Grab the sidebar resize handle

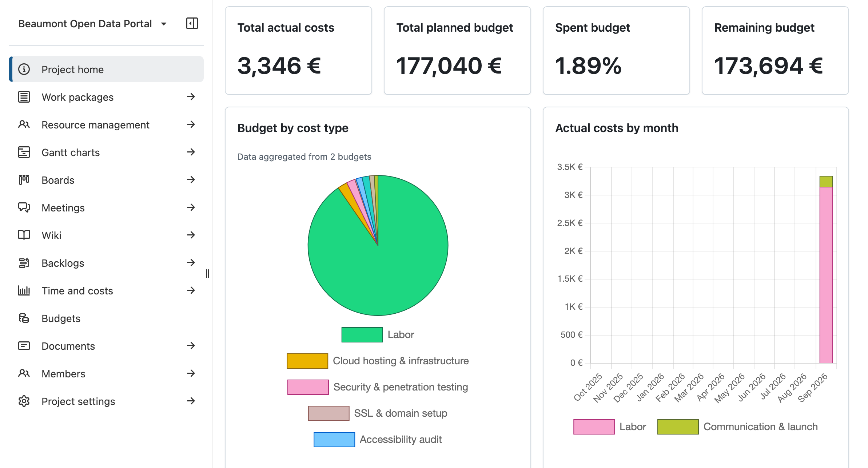pos(207,273)
